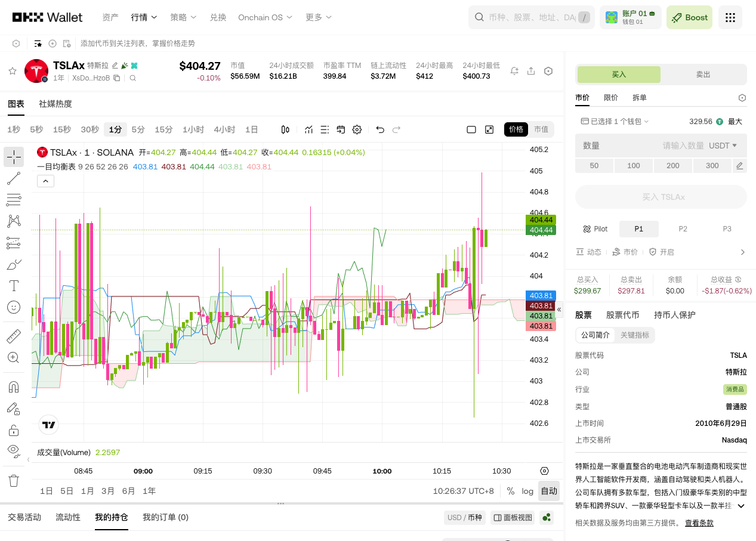Copy the XsDo..HzoB contract address
Viewport: 756px width, 541px height.
(x=117, y=78)
